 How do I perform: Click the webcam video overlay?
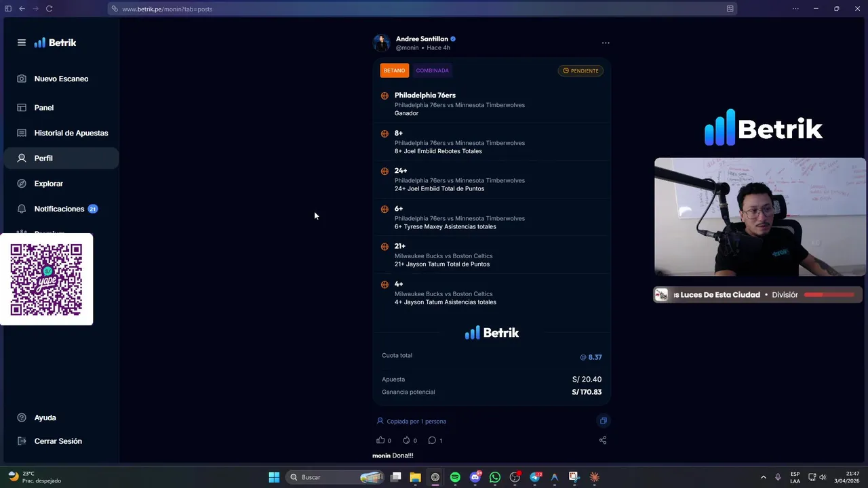760,217
